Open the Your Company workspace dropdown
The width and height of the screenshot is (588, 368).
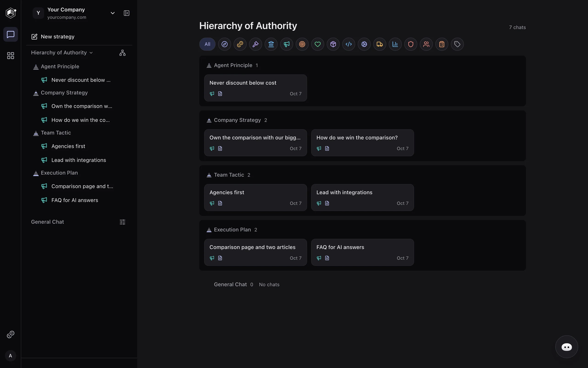(113, 13)
